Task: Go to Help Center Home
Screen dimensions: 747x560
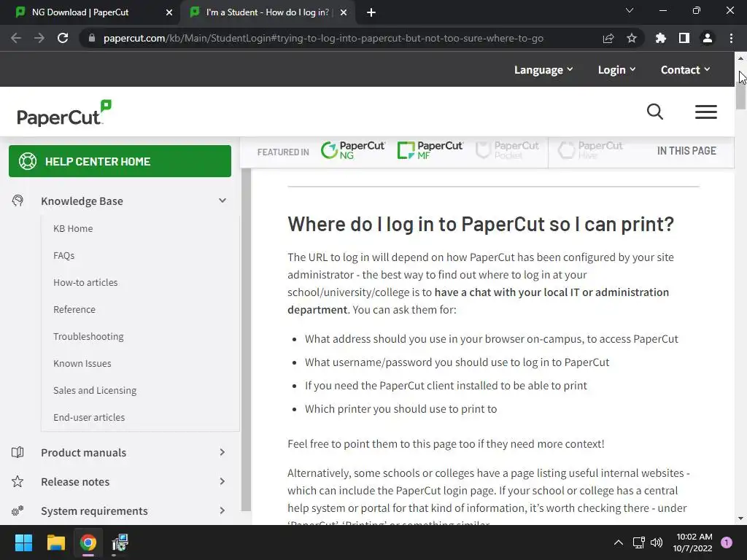Action: pos(120,161)
